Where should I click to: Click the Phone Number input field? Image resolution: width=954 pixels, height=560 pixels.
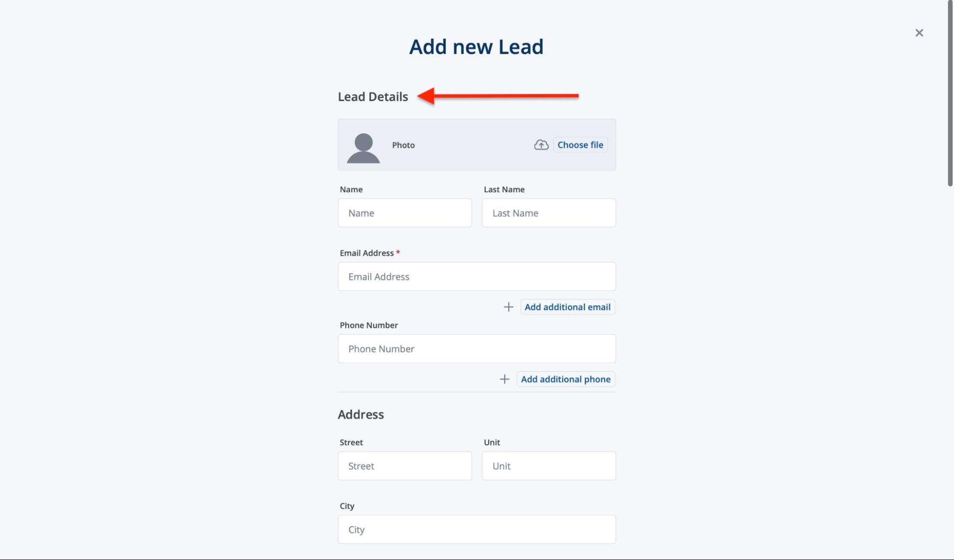[x=476, y=349]
